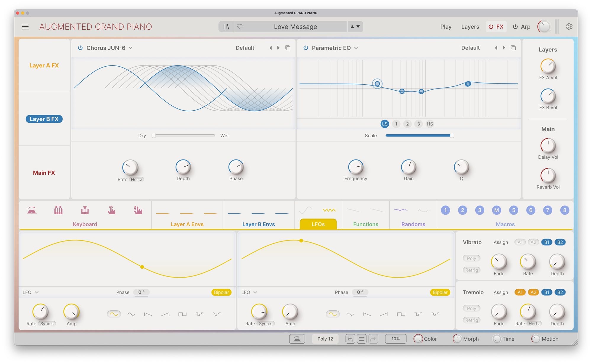
Task: Open the hamburger main menu
Action: coord(25,27)
